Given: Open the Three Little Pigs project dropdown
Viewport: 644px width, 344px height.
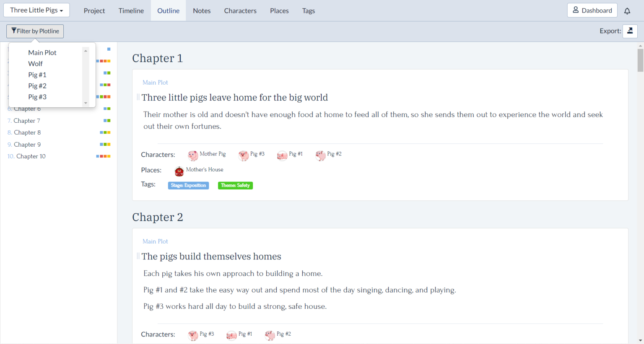Looking at the screenshot, I should [x=36, y=10].
